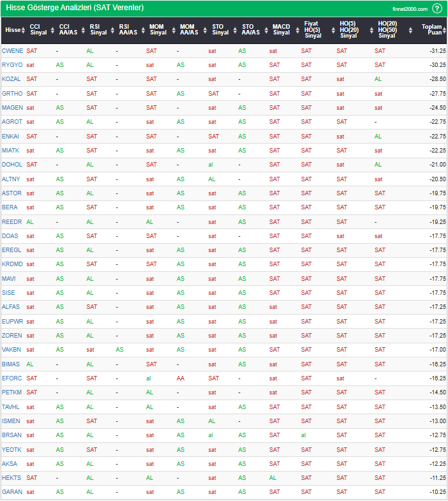
Task: Select the -17.00 score of VAKBN
Action: [x=437, y=350]
